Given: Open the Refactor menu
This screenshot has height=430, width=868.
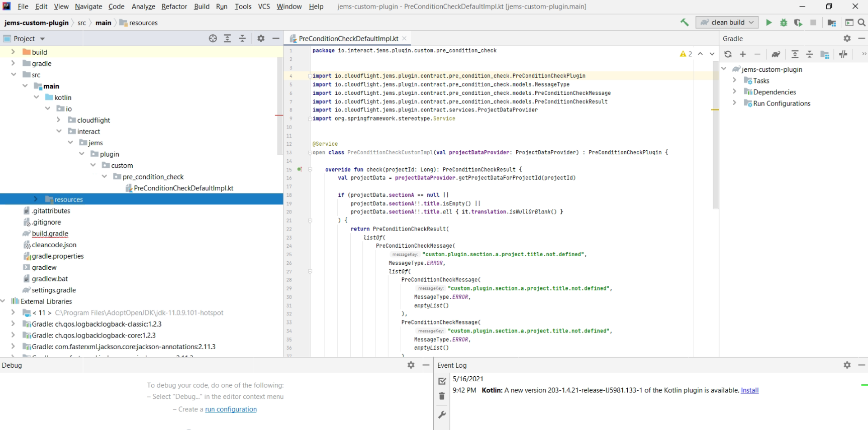Looking at the screenshot, I should point(174,7).
